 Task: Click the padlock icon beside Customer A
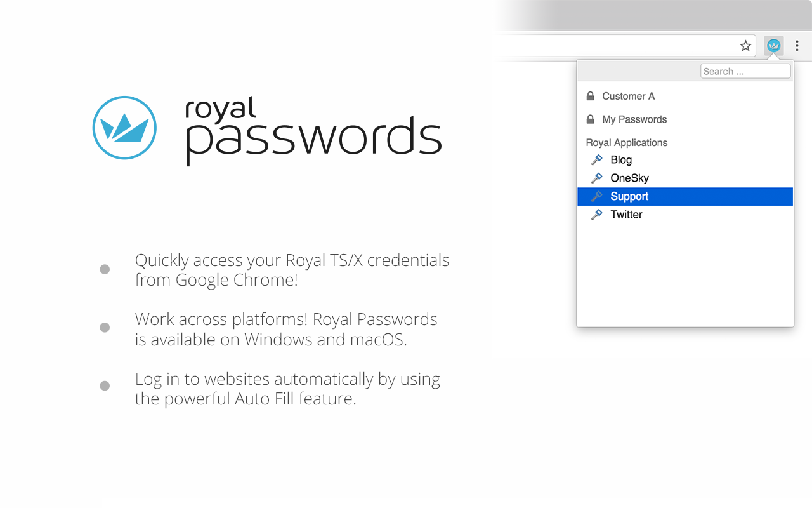coord(590,95)
